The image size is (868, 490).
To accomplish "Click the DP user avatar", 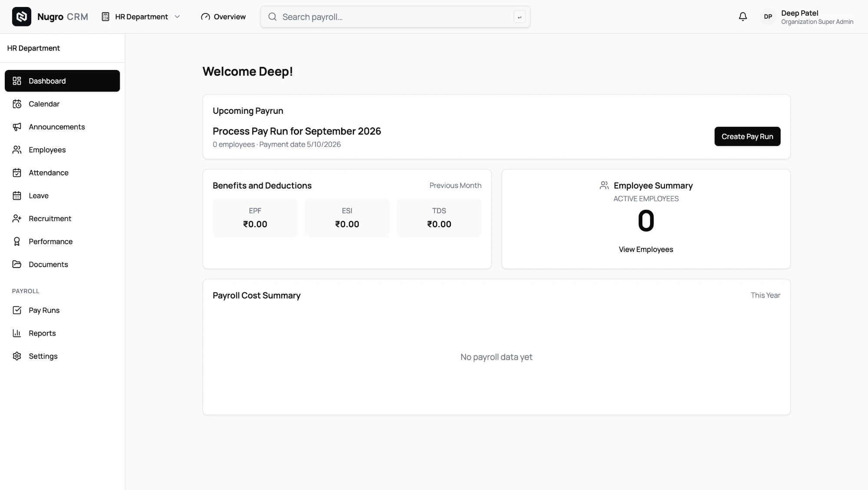I will tap(768, 17).
